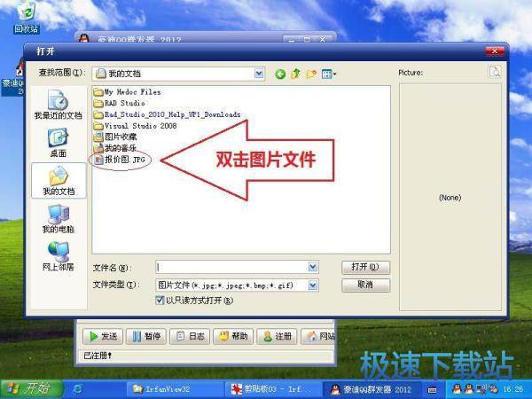Select the 报价图.JPG file
This screenshot has width=532, height=399.
tap(120, 160)
